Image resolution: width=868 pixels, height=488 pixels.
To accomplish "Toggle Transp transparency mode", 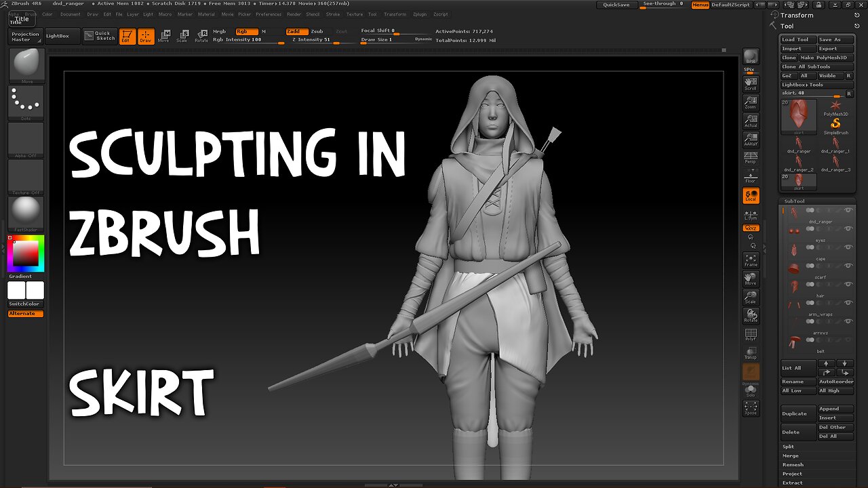I will click(x=751, y=352).
